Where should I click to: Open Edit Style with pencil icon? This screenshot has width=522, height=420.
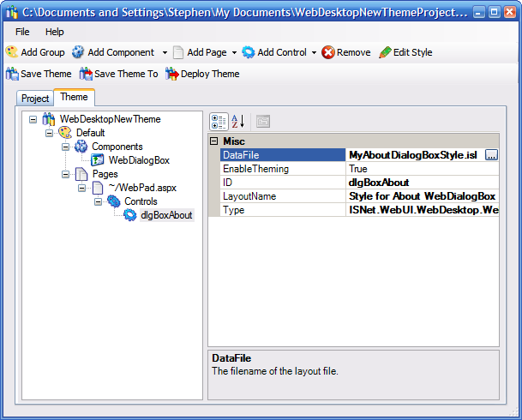[385, 52]
